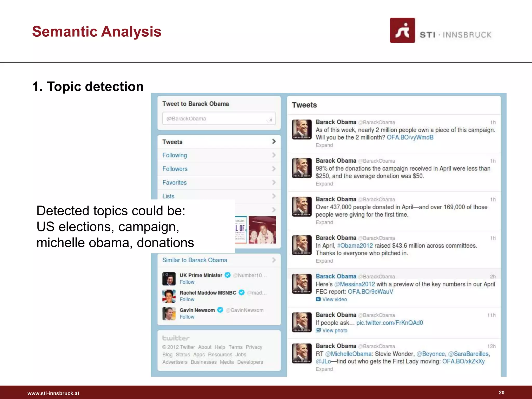Click Obama avatar on the 98% donations tweet
The width and height of the screenshot is (532, 399).
pos(302,168)
